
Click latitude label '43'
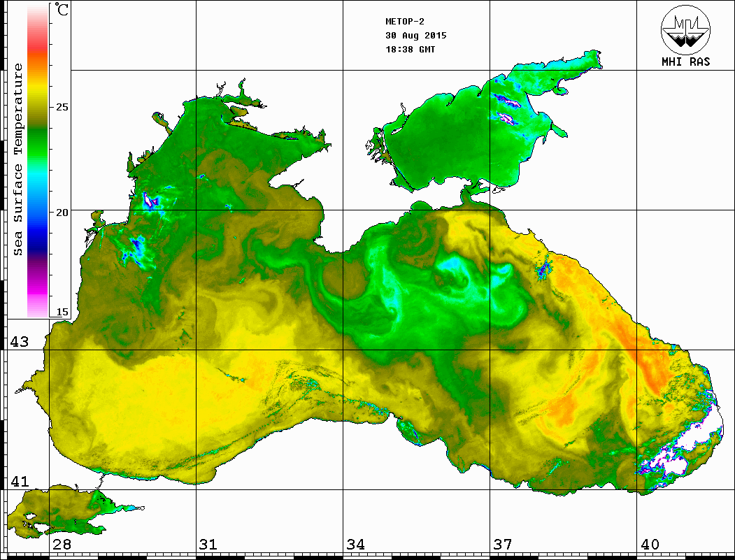[x=20, y=342]
